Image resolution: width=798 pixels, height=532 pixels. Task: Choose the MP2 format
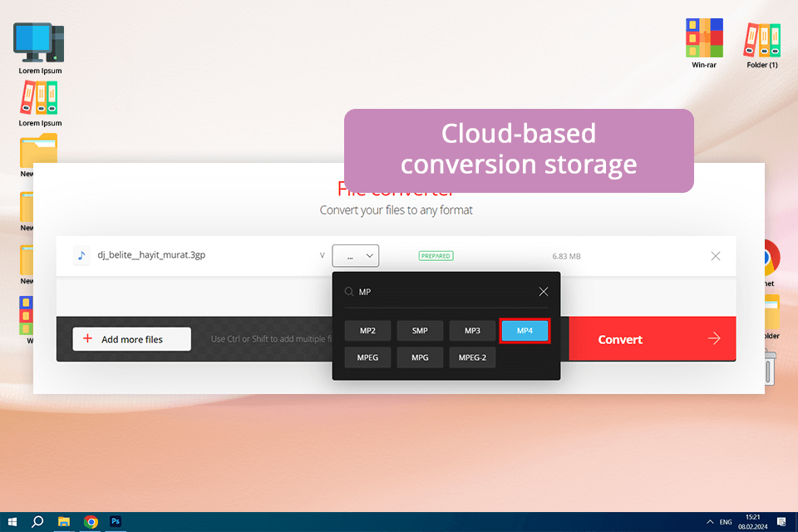[367, 331]
